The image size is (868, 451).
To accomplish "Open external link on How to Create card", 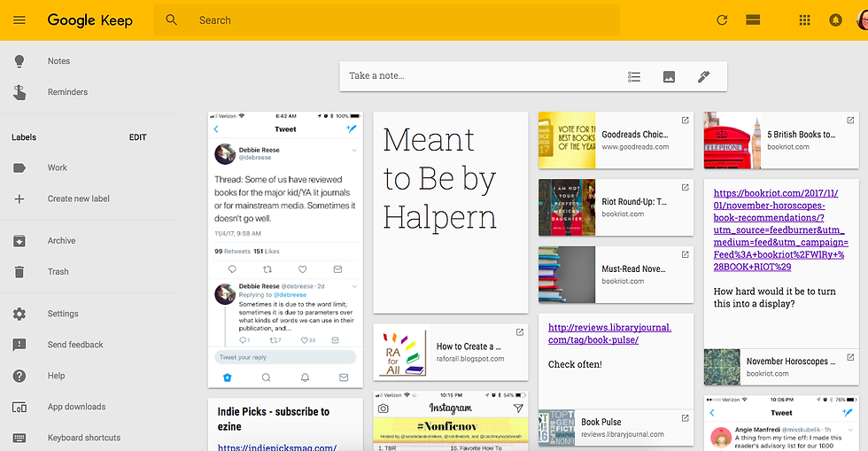I will (x=520, y=332).
